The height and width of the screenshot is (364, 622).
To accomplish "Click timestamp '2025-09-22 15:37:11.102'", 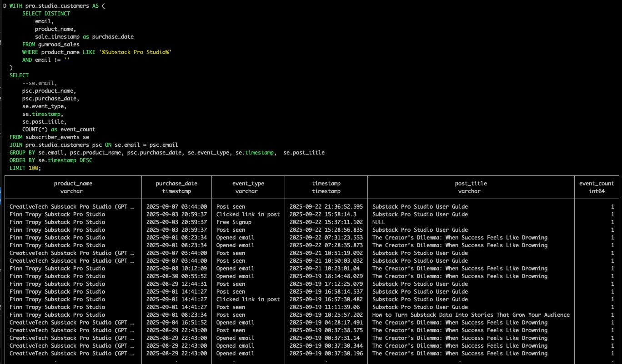I will click(326, 222).
